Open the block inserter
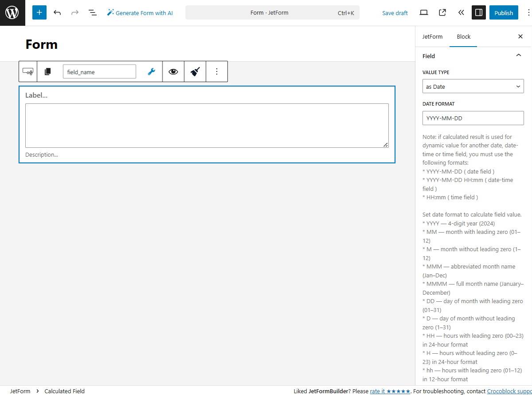This screenshot has width=532, height=395. [x=39, y=12]
